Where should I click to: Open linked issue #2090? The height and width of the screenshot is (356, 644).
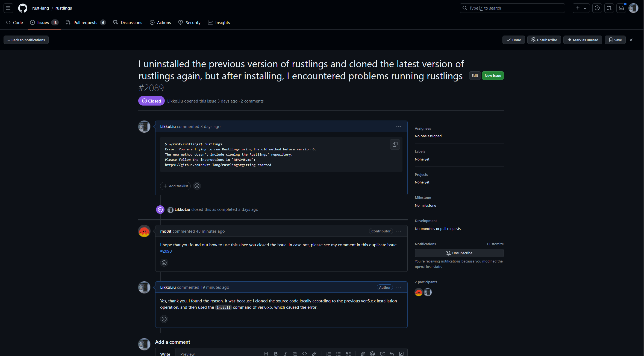click(166, 251)
